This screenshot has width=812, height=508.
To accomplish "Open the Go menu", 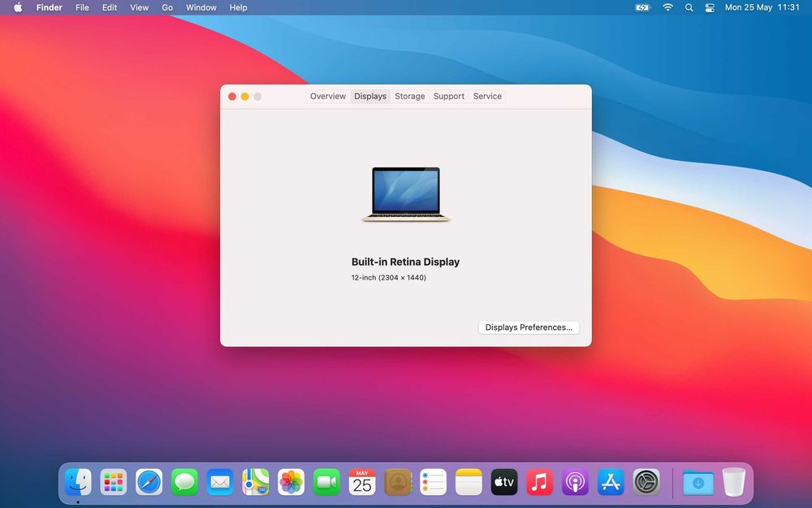I will coord(167,7).
